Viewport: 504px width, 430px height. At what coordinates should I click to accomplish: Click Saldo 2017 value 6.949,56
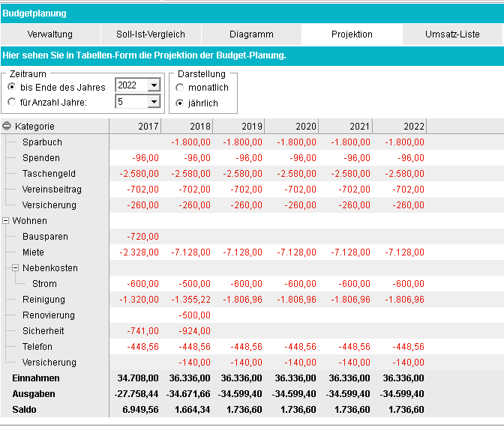[x=140, y=410]
